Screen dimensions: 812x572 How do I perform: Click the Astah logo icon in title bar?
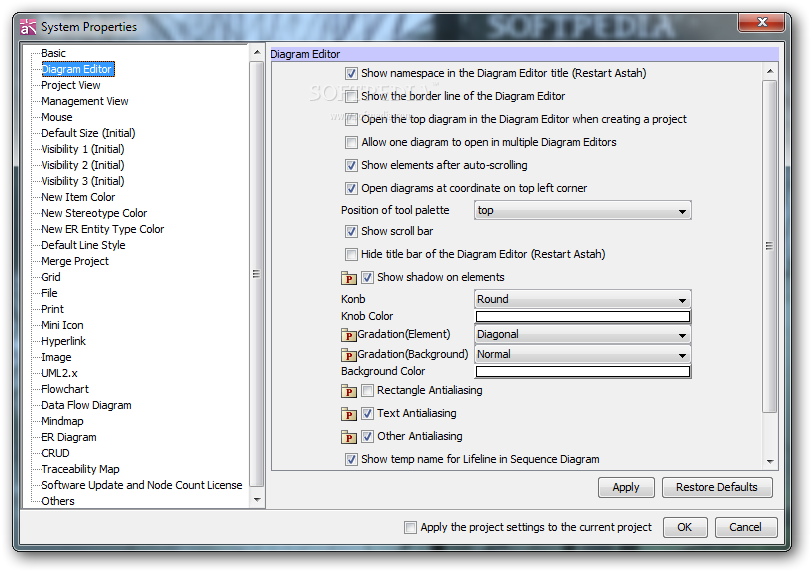(28, 26)
